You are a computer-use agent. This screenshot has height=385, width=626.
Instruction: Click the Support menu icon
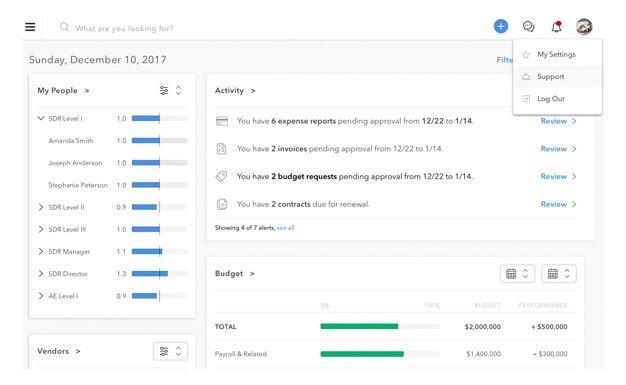click(526, 77)
